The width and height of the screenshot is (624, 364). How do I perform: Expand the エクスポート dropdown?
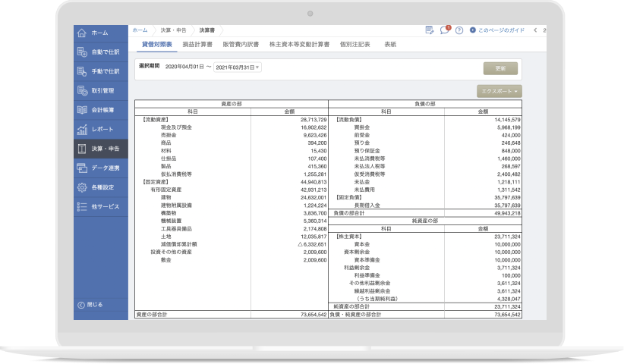click(x=499, y=91)
